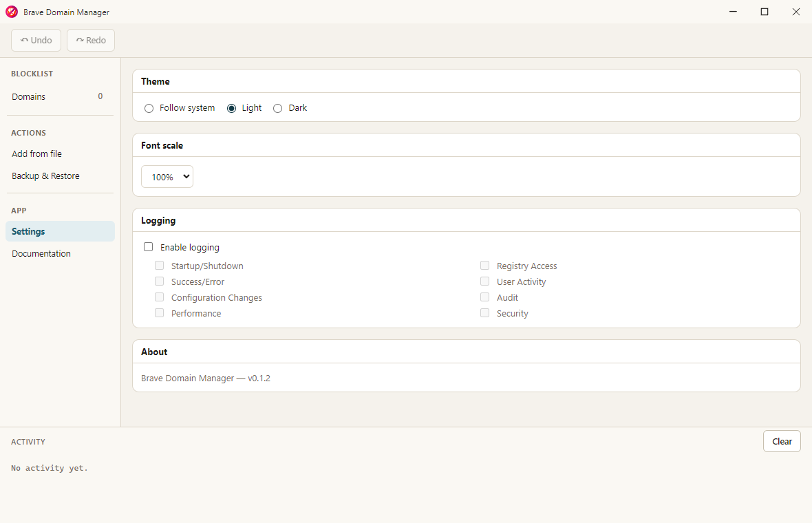Switch to the Dark theme
The width and height of the screenshot is (812, 523).
pyautogui.click(x=277, y=108)
